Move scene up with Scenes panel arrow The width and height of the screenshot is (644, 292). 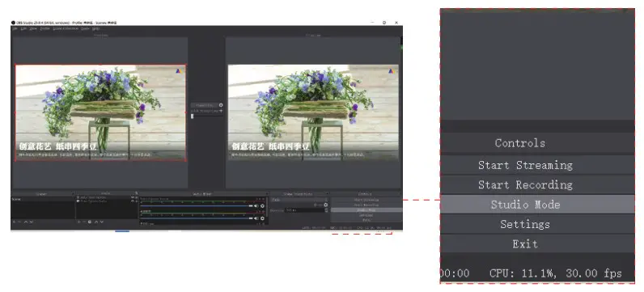26,222
